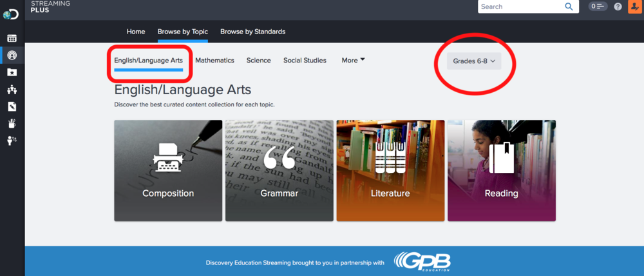Viewport: 644px width, 276px height.
Task: Click the magnifying glass search icon
Action: pos(569,6)
